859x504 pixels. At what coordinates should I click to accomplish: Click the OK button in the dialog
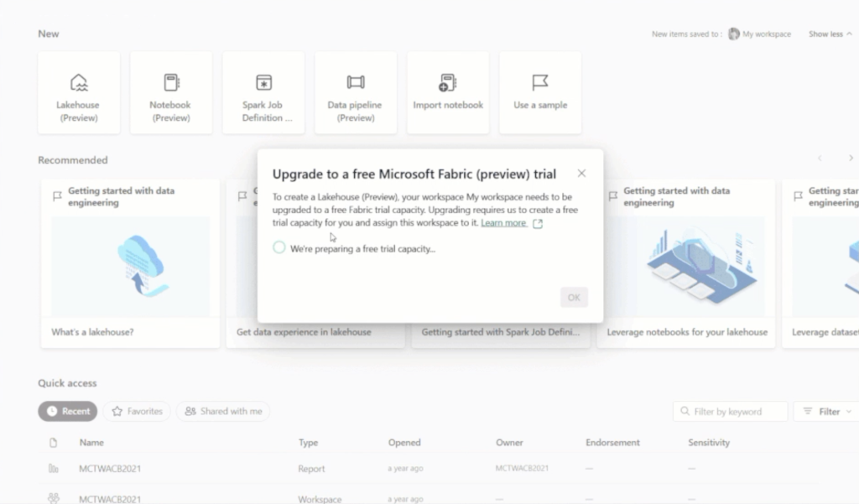click(574, 298)
